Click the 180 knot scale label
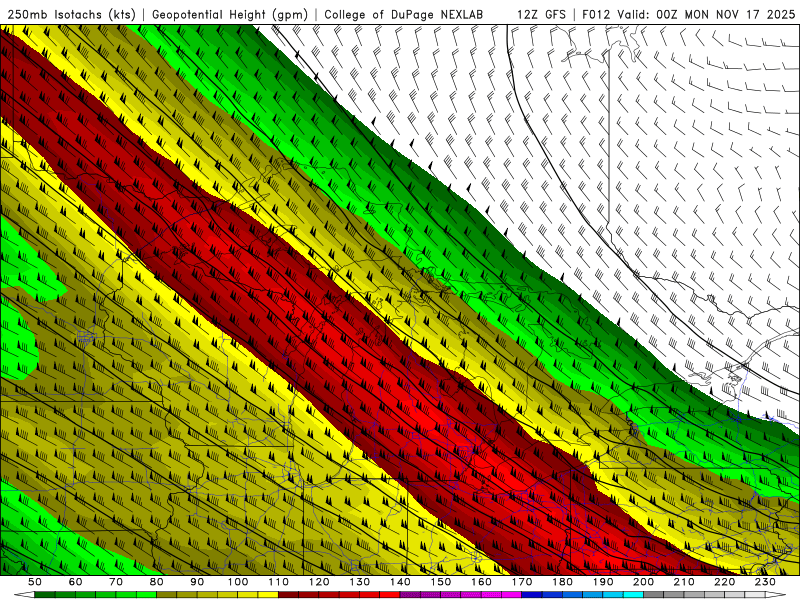The width and height of the screenshot is (800, 600). [x=562, y=582]
